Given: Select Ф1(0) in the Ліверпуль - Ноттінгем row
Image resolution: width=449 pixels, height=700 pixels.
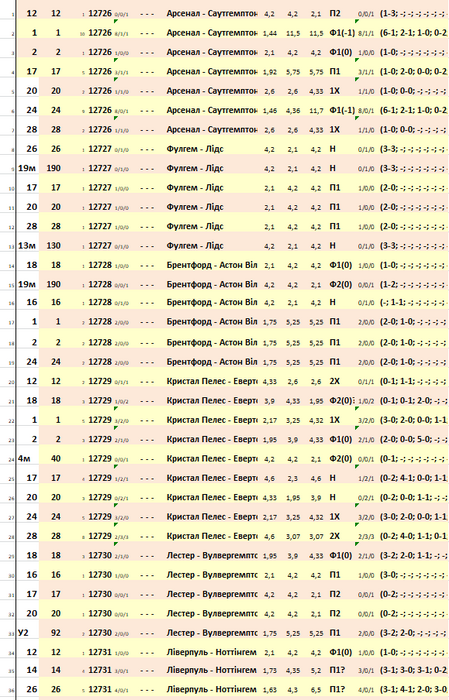Looking at the screenshot, I should (341, 652).
